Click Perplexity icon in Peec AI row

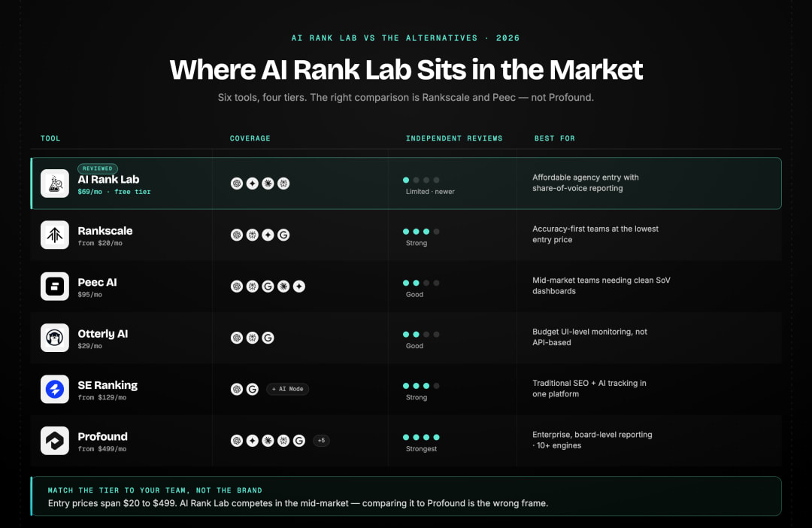252,286
